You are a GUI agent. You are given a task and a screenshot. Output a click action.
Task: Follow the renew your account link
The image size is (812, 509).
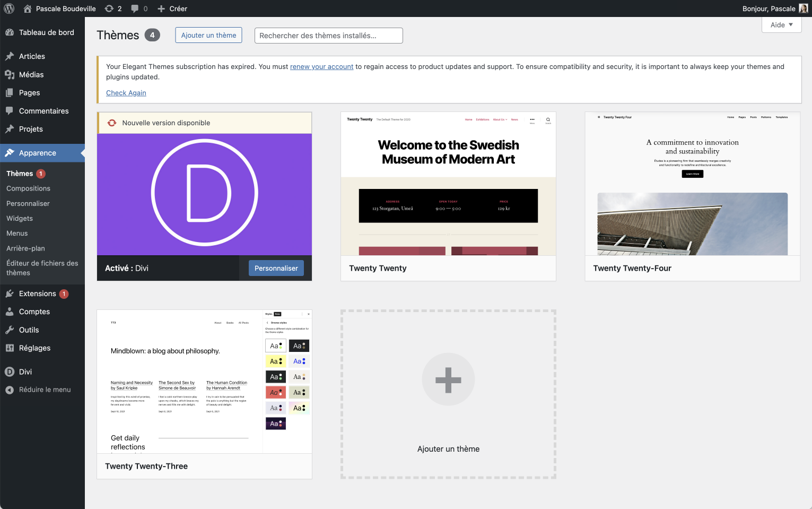click(321, 66)
